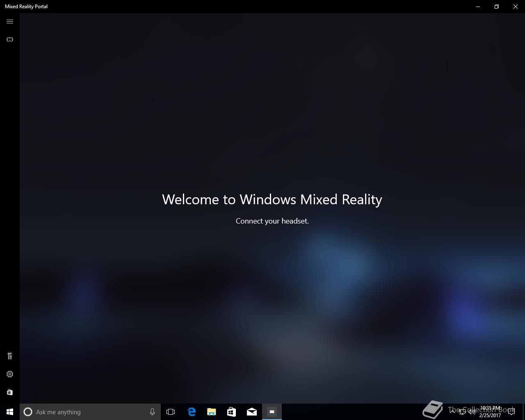Viewport: 525px width, 420px height.
Task: Open the clock showing 2/25/2017
Action: 490,412
